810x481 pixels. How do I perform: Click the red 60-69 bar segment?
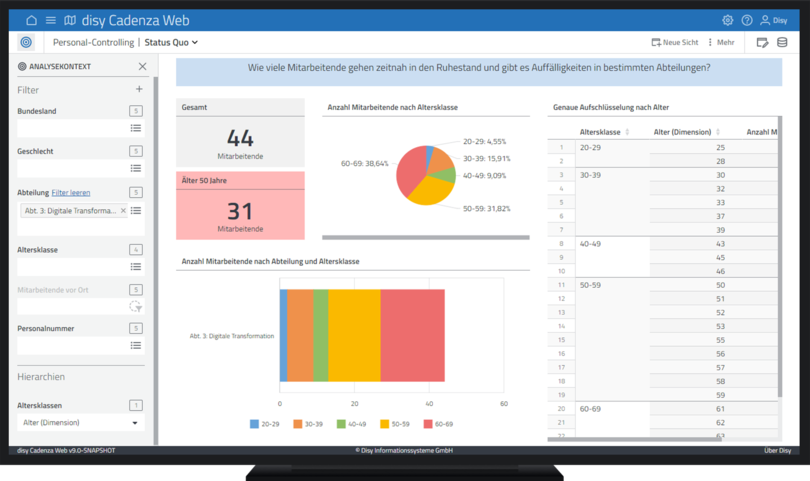pyautogui.click(x=412, y=335)
